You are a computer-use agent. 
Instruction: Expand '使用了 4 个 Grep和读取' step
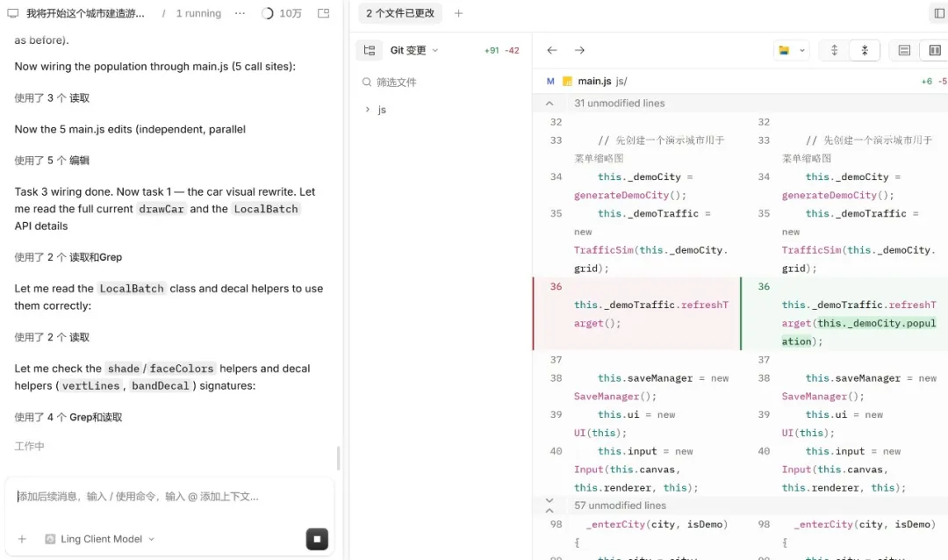click(68, 417)
